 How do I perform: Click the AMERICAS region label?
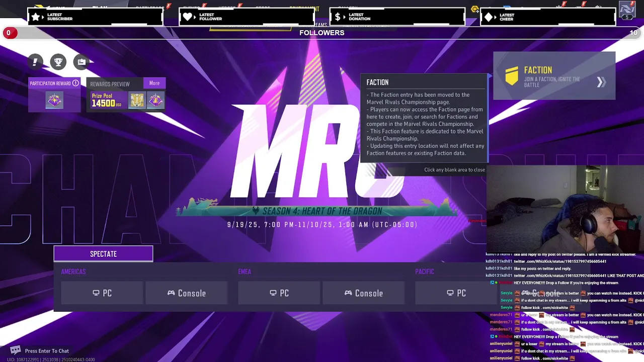73,271
